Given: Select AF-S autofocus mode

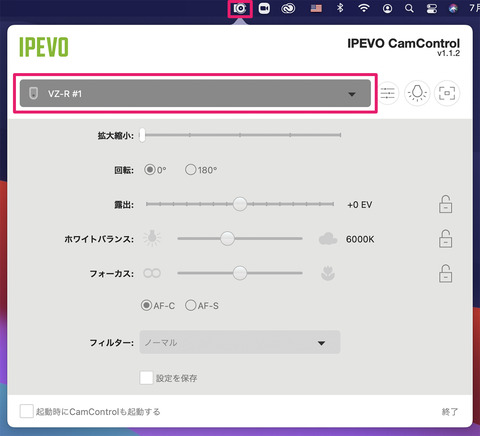Looking at the screenshot, I should [x=190, y=305].
